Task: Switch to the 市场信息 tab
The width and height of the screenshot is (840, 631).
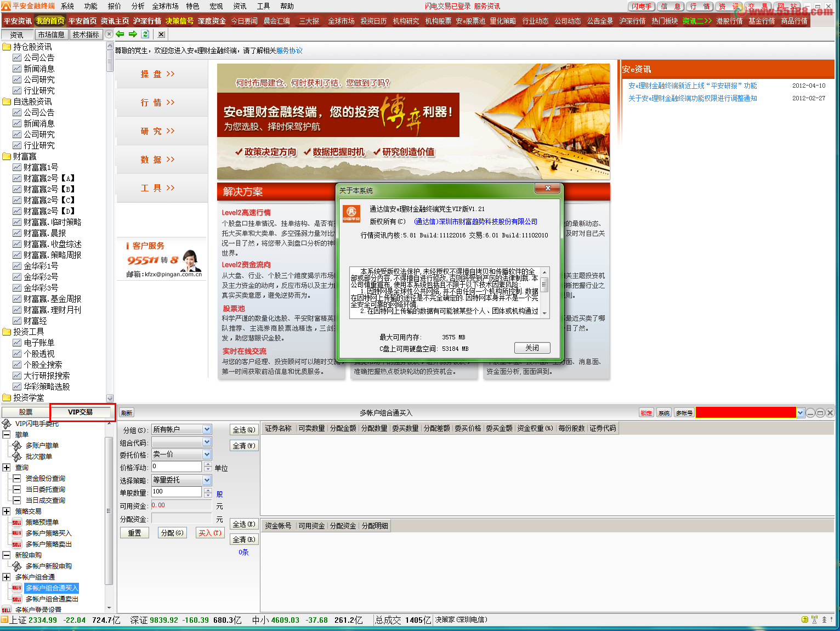Action: click(52, 35)
